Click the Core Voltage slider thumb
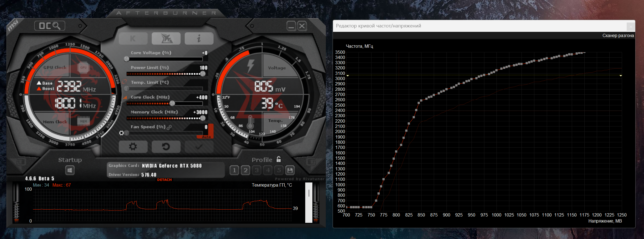Viewport: 644px width, 239px height. (127, 59)
